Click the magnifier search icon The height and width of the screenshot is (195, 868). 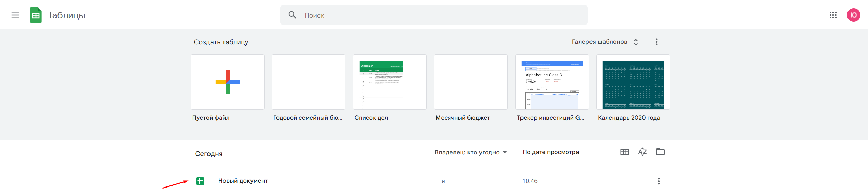pyautogui.click(x=292, y=15)
